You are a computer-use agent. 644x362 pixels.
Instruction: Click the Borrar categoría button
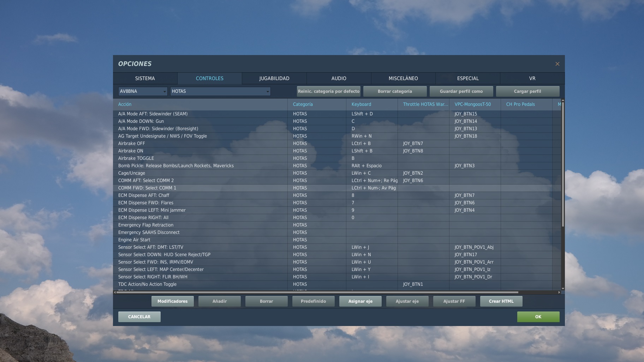click(395, 91)
